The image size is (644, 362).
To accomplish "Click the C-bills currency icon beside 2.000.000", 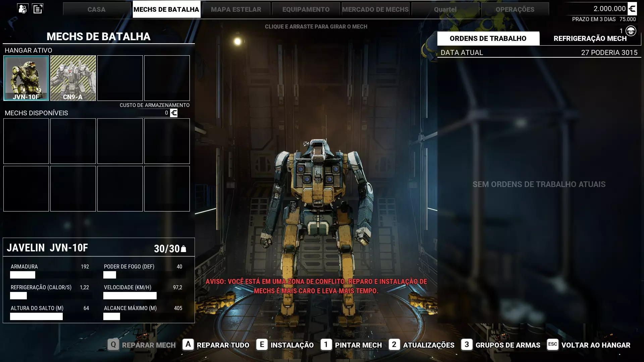I will click(632, 9).
